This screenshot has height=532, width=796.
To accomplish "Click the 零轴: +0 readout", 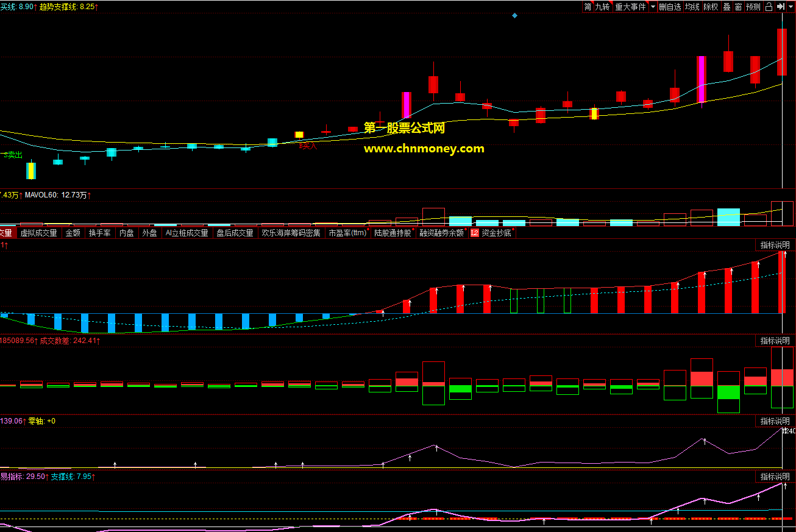I will coord(41,421).
